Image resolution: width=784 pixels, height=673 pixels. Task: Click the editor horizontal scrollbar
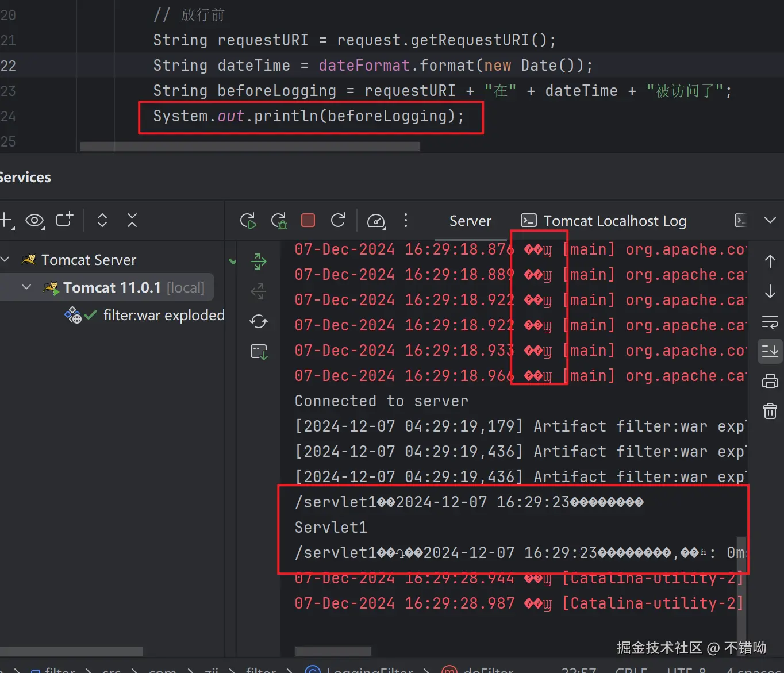pyautogui.click(x=250, y=147)
